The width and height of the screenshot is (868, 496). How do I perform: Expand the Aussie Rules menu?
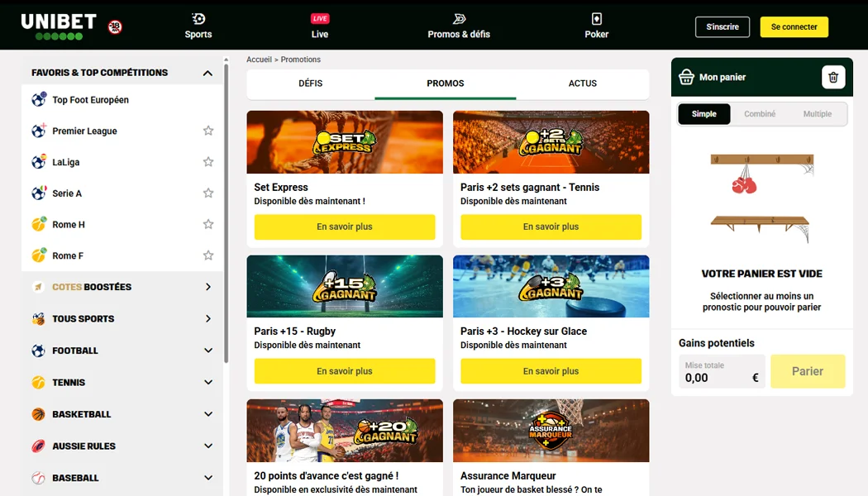pyautogui.click(x=208, y=446)
